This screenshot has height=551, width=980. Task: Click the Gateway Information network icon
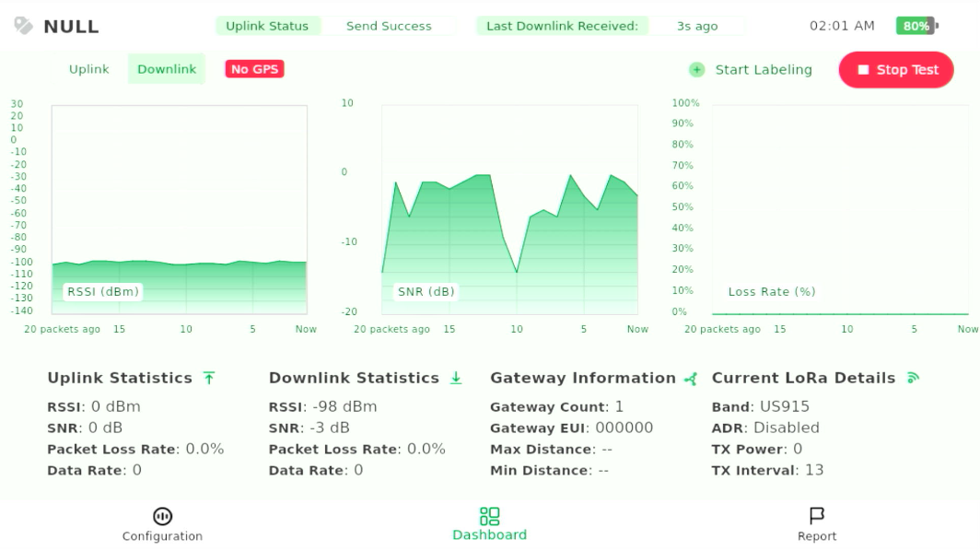(691, 378)
